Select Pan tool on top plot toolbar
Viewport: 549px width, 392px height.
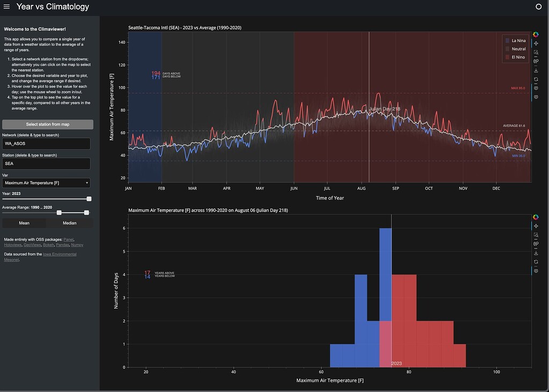pyautogui.click(x=536, y=43)
